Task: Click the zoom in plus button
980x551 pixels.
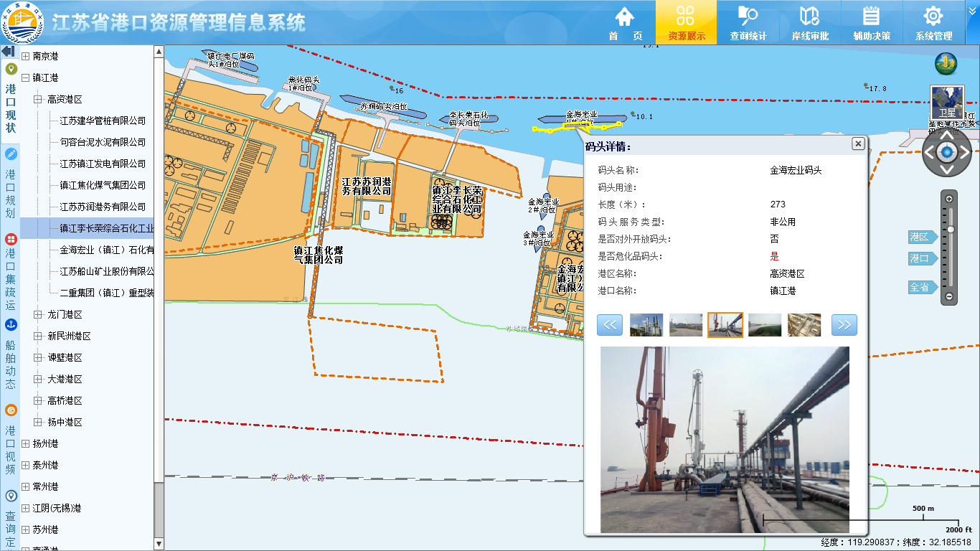Action: (x=949, y=199)
